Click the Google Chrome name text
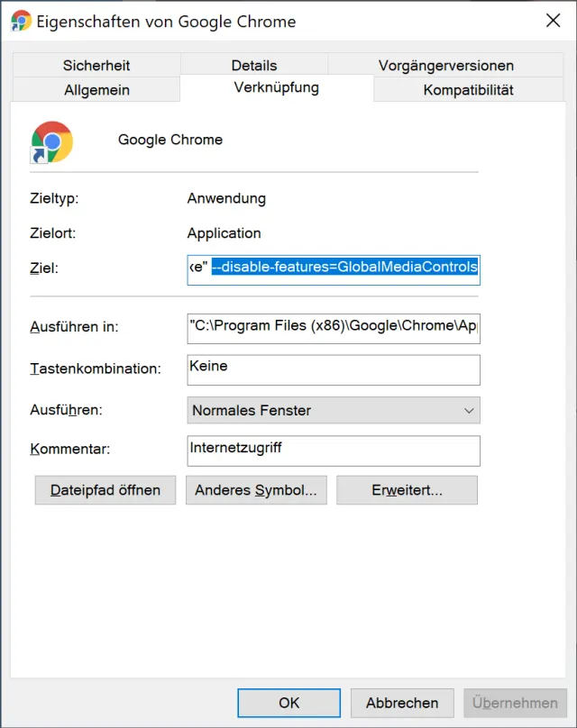 (x=170, y=140)
